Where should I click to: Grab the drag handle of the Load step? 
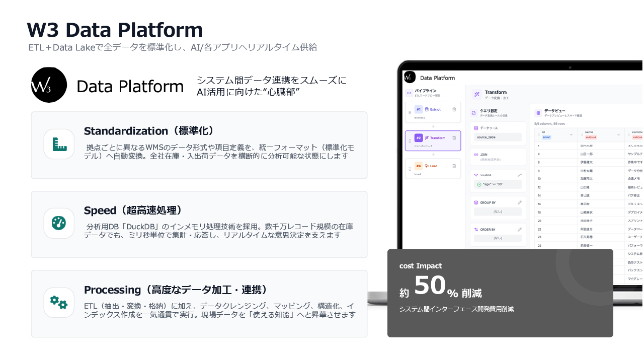tap(410, 169)
